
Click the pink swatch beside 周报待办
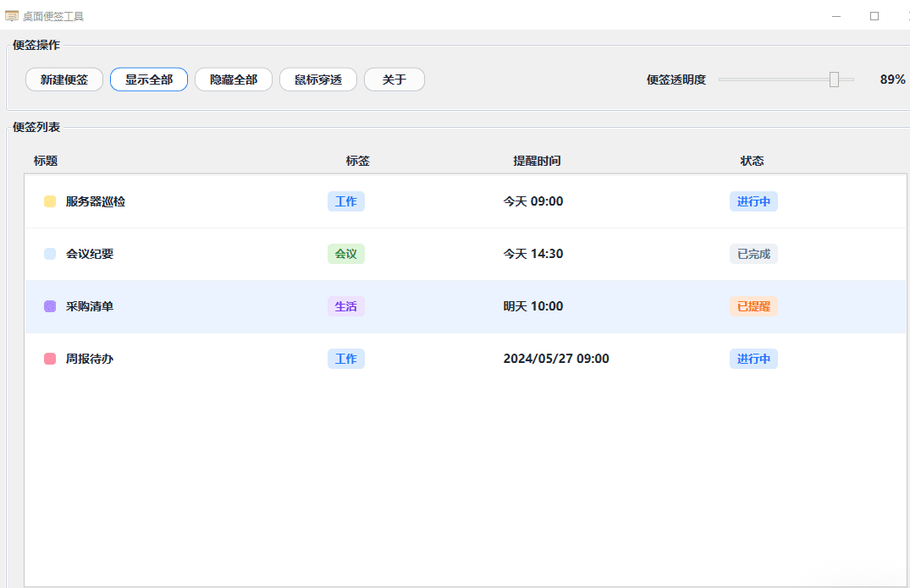click(50, 359)
